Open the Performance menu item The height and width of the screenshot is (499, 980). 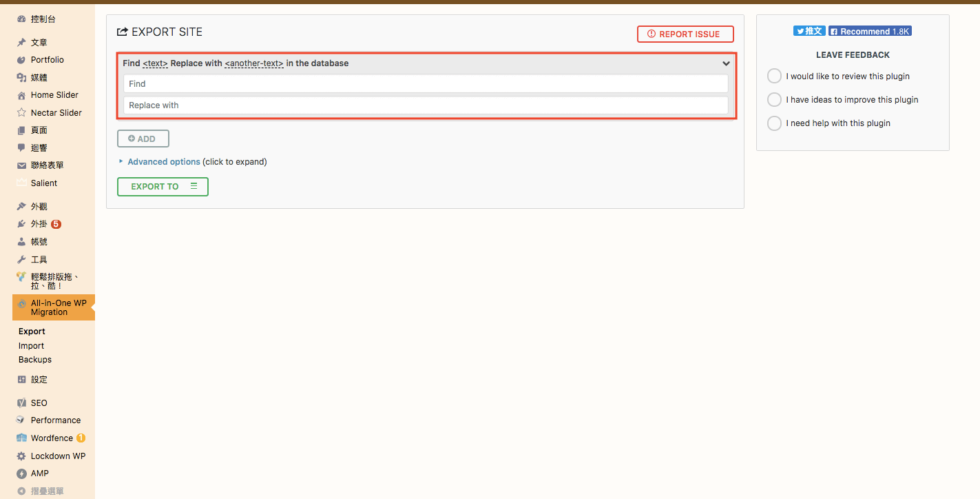pos(56,420)
